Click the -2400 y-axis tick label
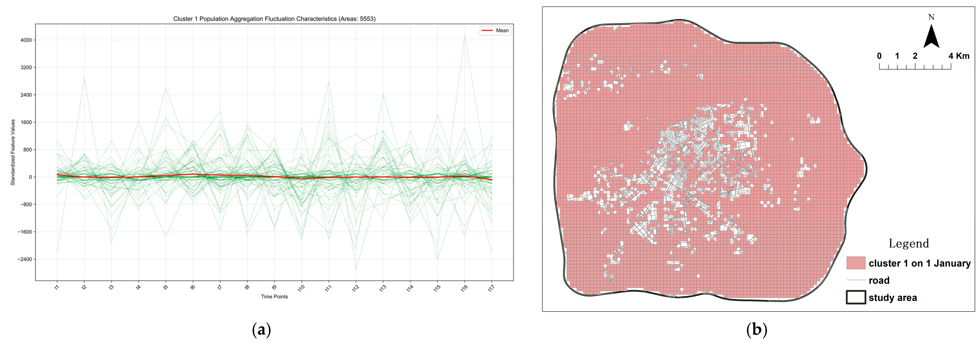Image resolution: width=980 pixels, height=344 pixels. tap(25, 259)
